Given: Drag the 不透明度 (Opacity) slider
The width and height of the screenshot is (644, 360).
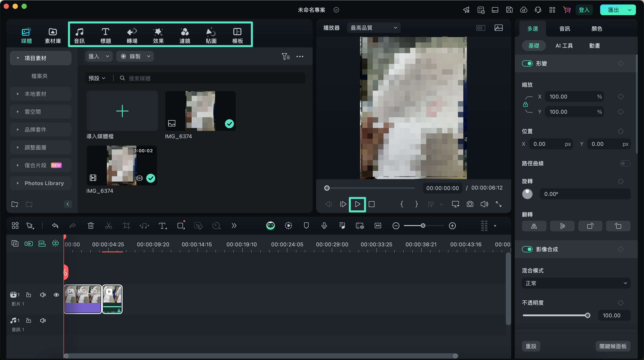Looking at the screenshot, I should 588,315.
